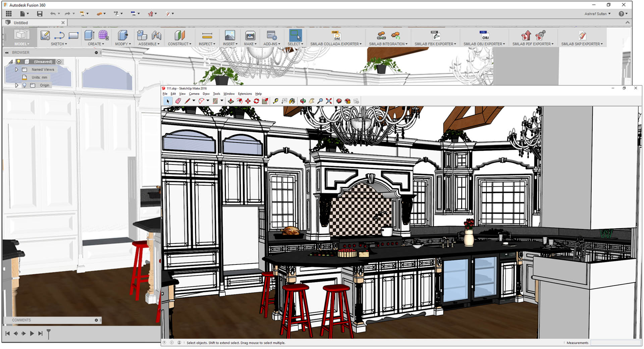This screenshot has height=349, width=644.
Task: Pick the Eraser tool in SketchUp
Action: (178, 101)
